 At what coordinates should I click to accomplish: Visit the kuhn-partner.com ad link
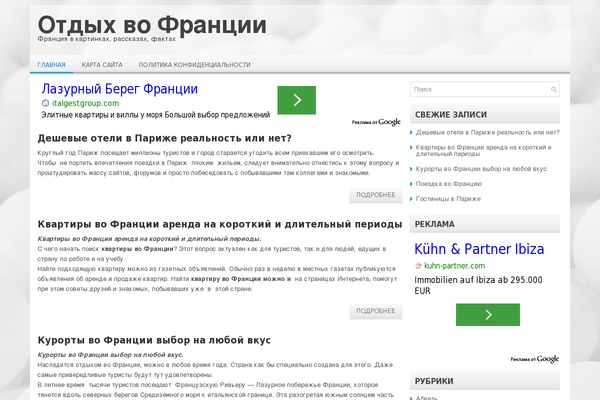coord(455,266)
